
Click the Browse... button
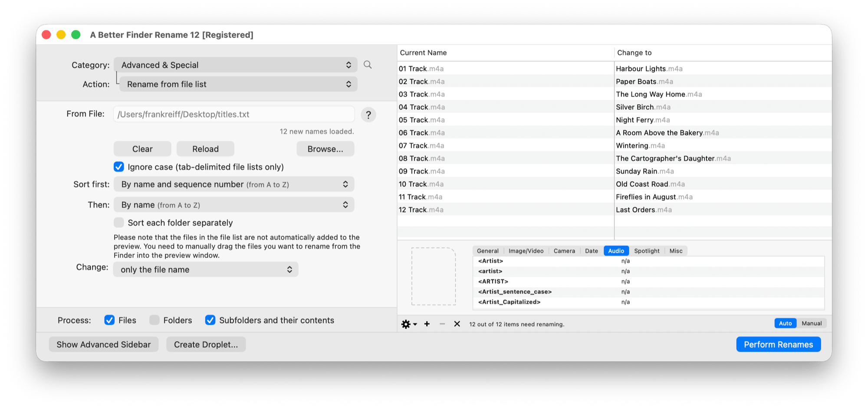(325, 149)
